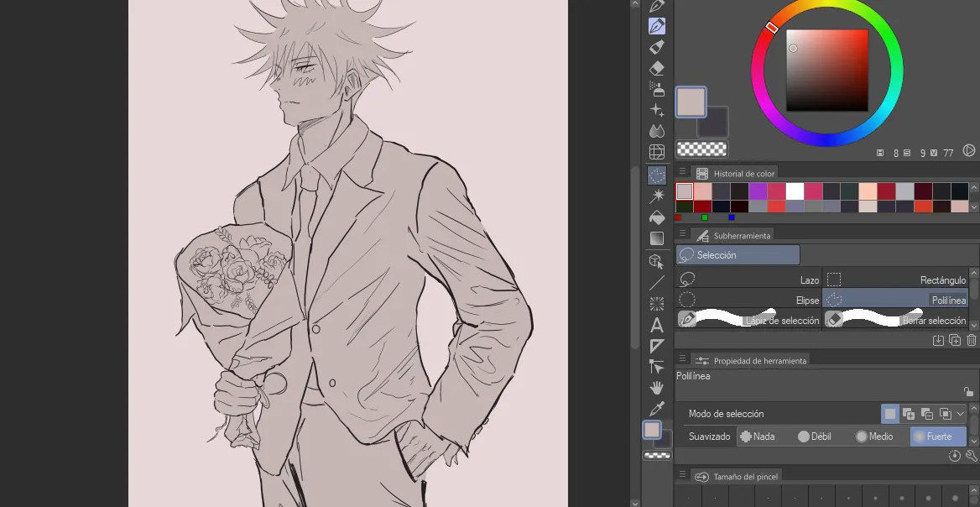Click the canvas vertical scrollbar thumb
The width and height of the screenshot is (980, 507).
click(635, 256)
